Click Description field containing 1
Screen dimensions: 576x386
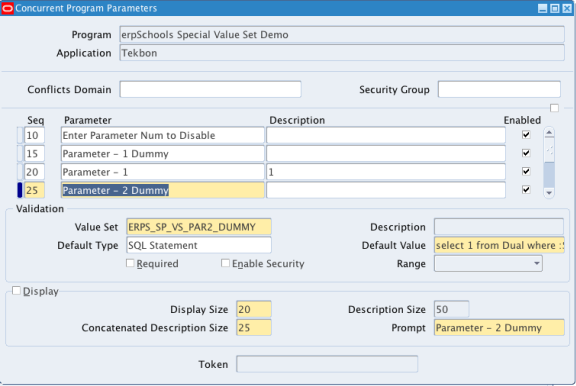386,172
